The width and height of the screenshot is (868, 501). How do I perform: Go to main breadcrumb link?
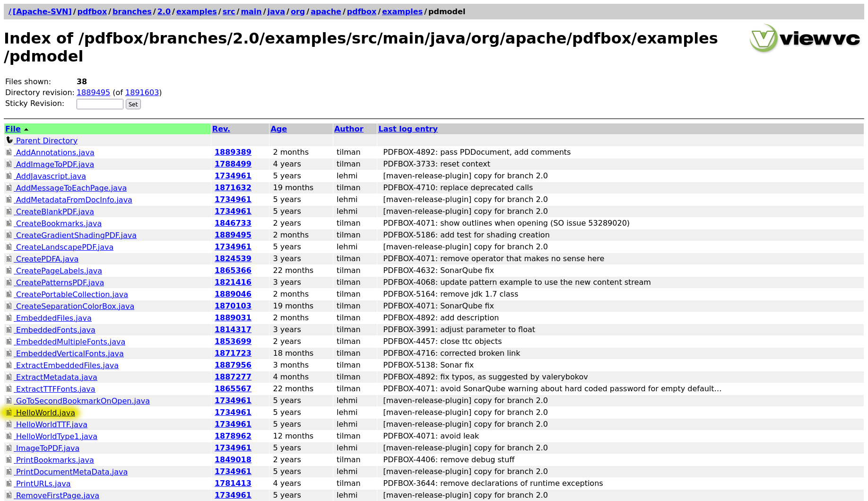tap(251, 11)
